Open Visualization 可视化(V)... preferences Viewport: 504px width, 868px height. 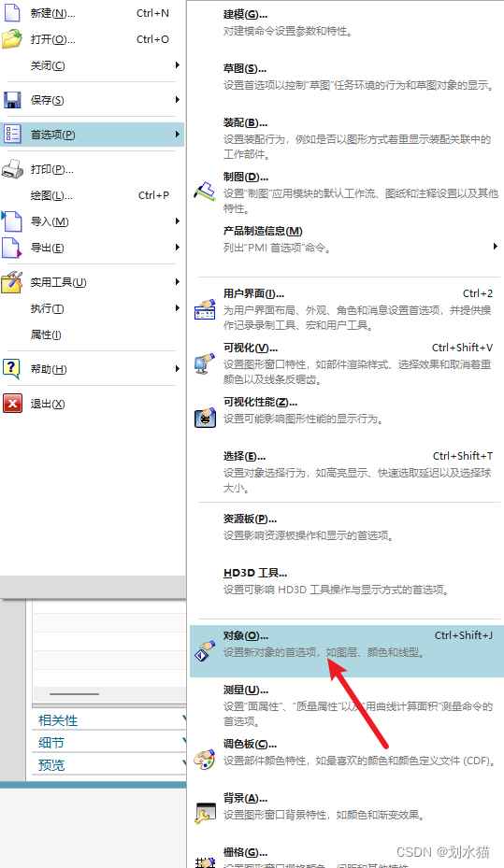(346, 363)
